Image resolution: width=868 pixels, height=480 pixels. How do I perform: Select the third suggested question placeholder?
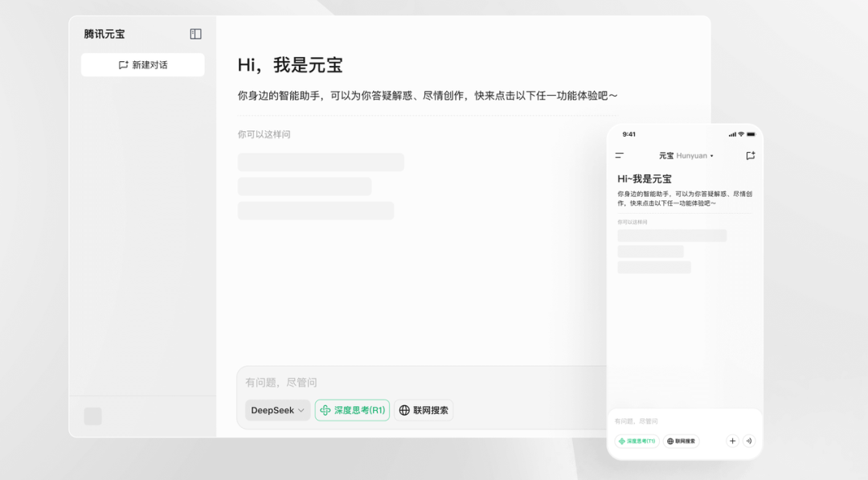click(x=316, y=211)
